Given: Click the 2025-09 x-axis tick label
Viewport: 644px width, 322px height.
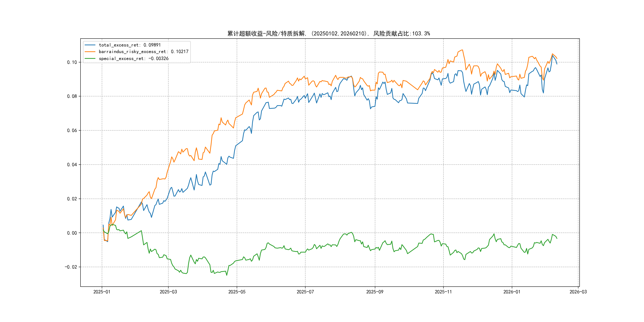Looking at the screenshot, I should pyautogui.click(x=375, y=292).
